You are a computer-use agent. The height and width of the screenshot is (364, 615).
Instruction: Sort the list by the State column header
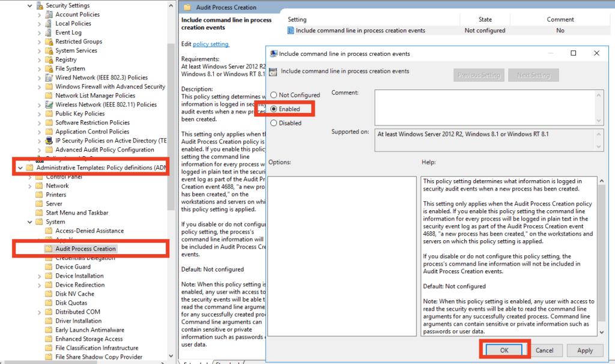(x=485, y=20)
